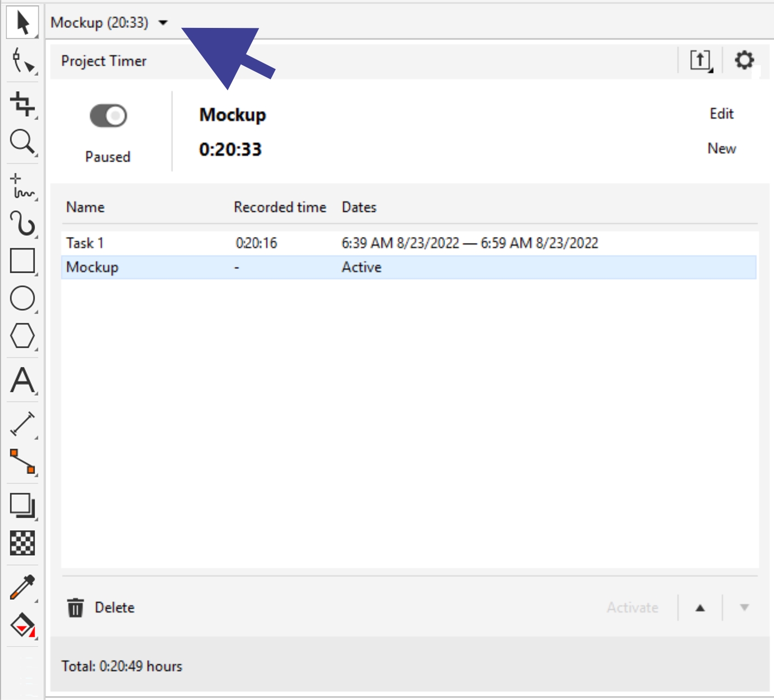Select the Crop tool
The image size is (774, 700).
(22, 103)
